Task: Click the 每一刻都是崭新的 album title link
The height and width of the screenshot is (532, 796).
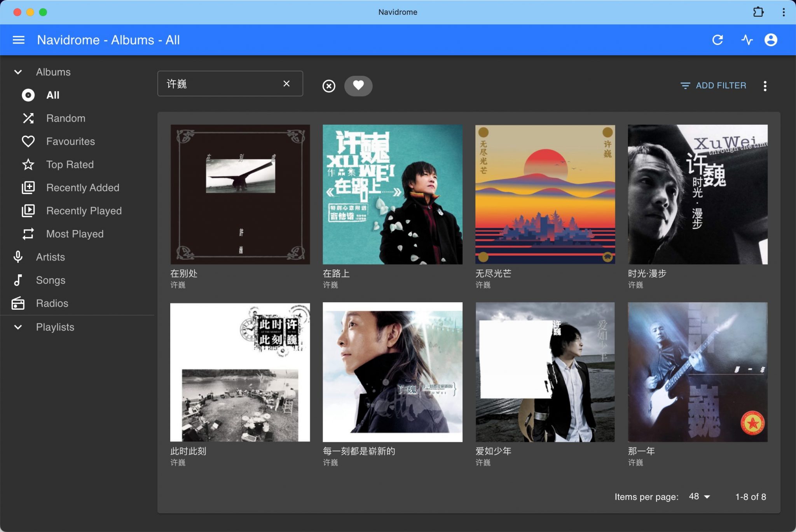Action: (359, 451)
